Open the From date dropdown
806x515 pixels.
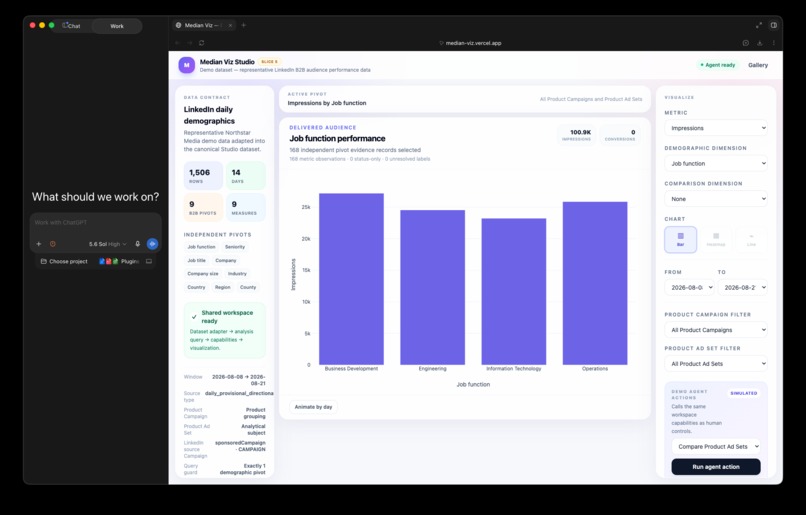[x=689, y=287]
